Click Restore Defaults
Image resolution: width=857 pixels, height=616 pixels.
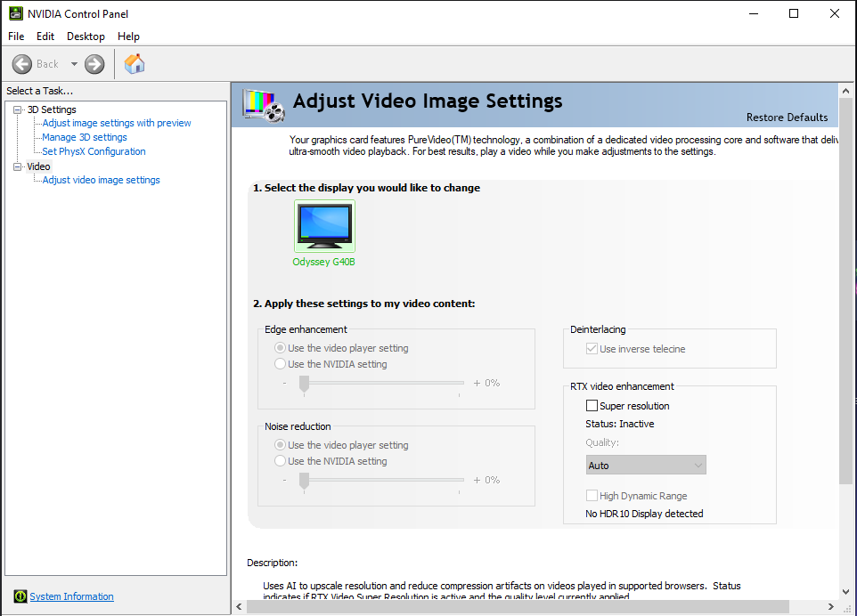click(787, 117)
